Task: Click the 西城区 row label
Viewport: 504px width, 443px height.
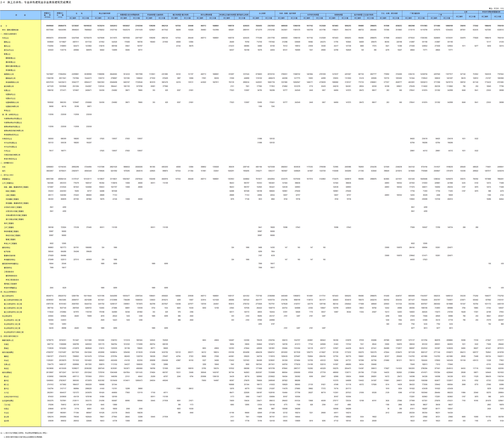Action: click(6, 348)
